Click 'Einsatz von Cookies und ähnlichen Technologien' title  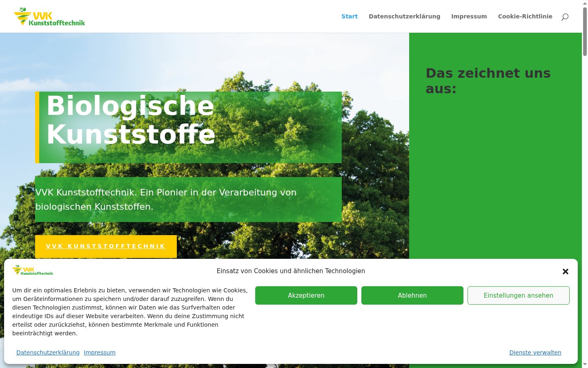(x=291, y=271)
